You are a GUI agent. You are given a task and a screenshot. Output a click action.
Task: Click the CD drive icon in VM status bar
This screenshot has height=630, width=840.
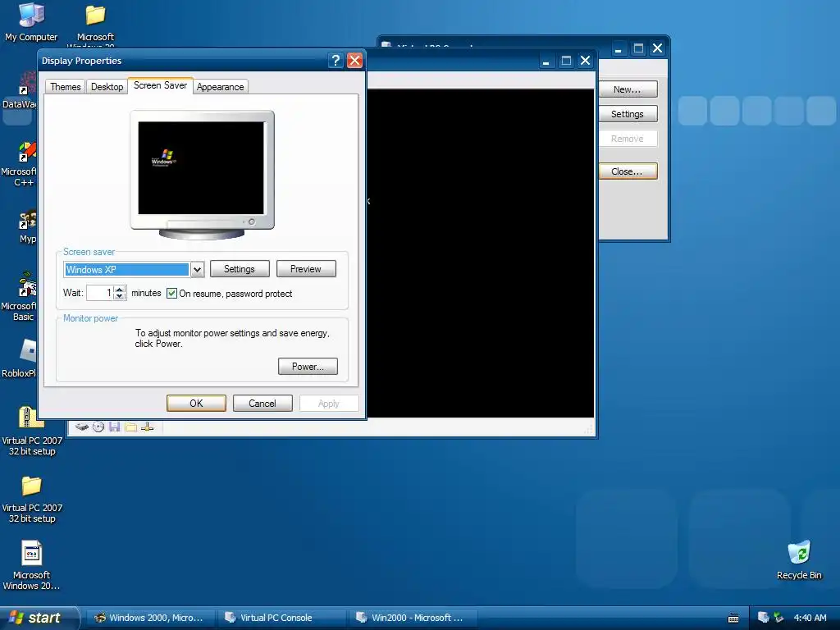pyautogui.click(x=98, y=427)
